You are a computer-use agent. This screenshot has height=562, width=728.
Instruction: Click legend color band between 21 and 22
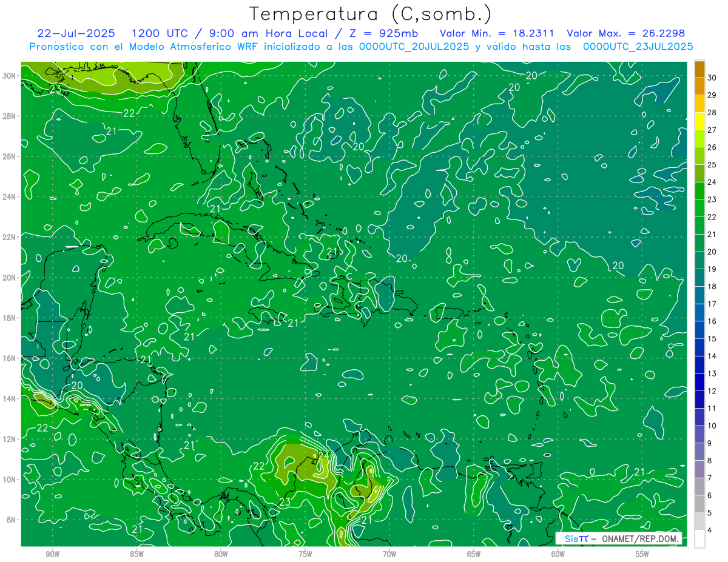click(699, 226)
